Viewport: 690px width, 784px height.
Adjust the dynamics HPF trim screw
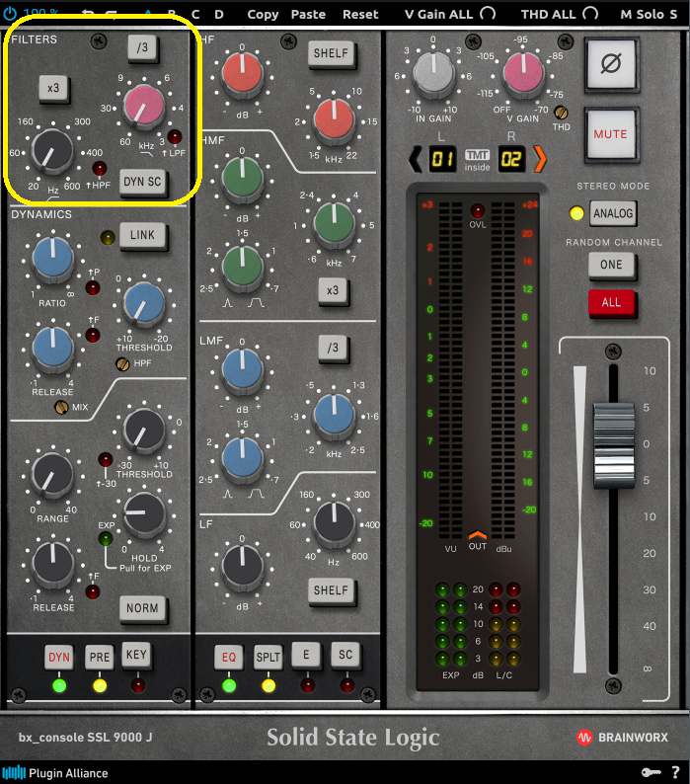(x=122, y=364)
